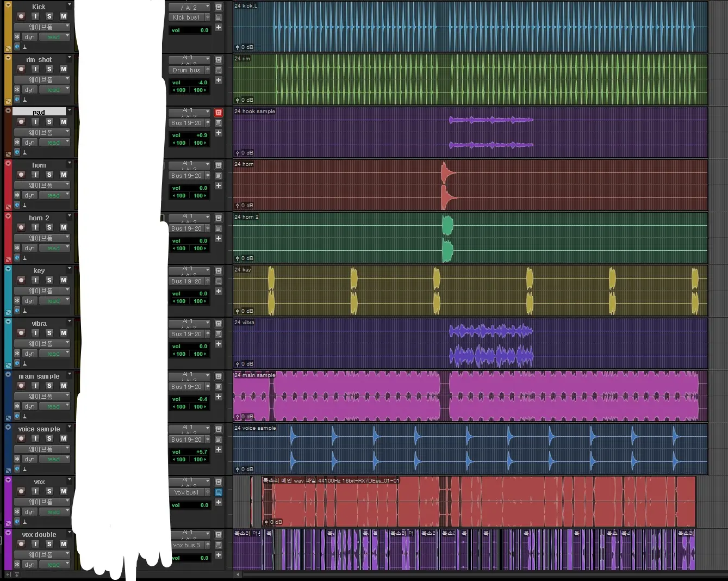Click plus icon on main sample track
728x581 pixels.
click(x=219, y=397)
